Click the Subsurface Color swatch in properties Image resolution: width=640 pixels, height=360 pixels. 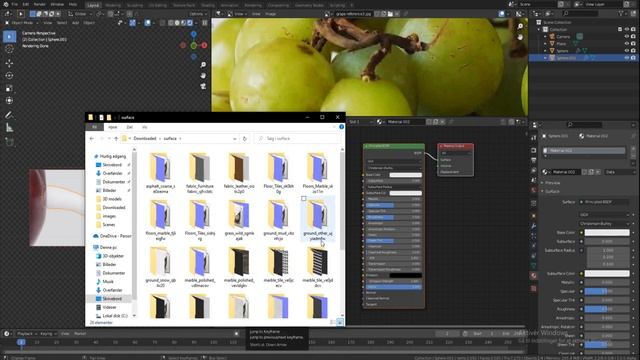pos(607,273)
